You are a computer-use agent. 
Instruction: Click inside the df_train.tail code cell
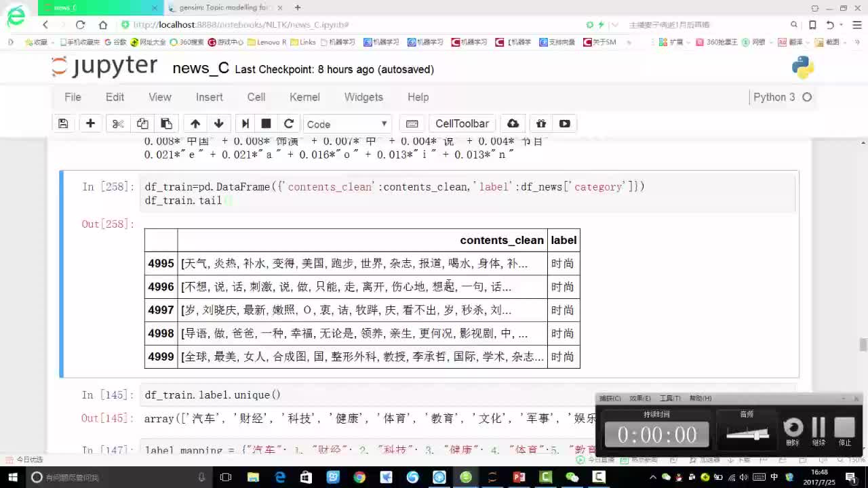point(468,193)
